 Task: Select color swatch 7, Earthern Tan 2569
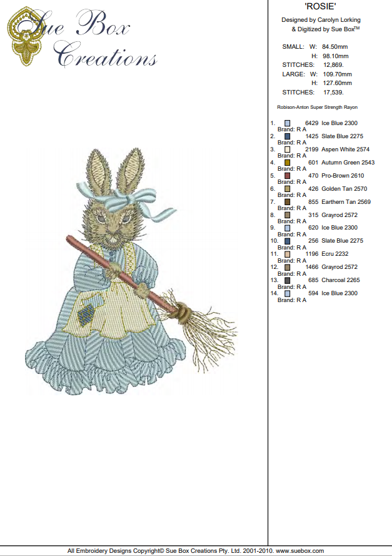click(x=288, y=202)
